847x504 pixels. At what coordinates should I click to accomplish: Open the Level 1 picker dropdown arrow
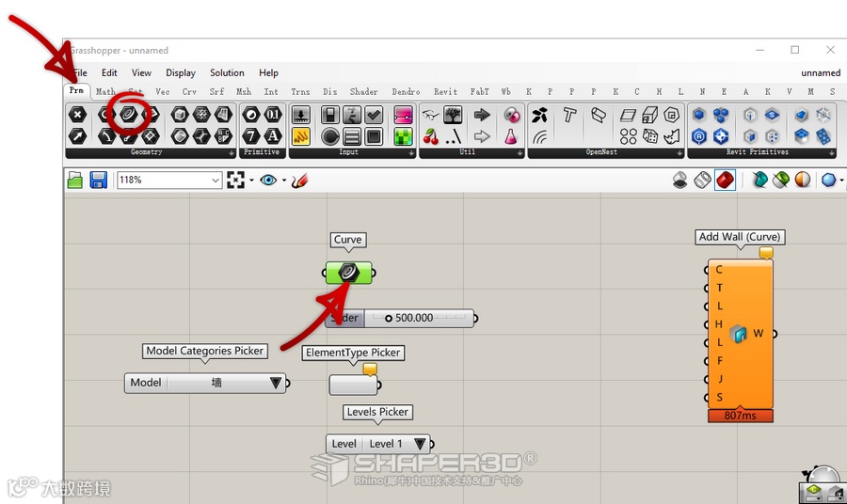tap(420, 444)
